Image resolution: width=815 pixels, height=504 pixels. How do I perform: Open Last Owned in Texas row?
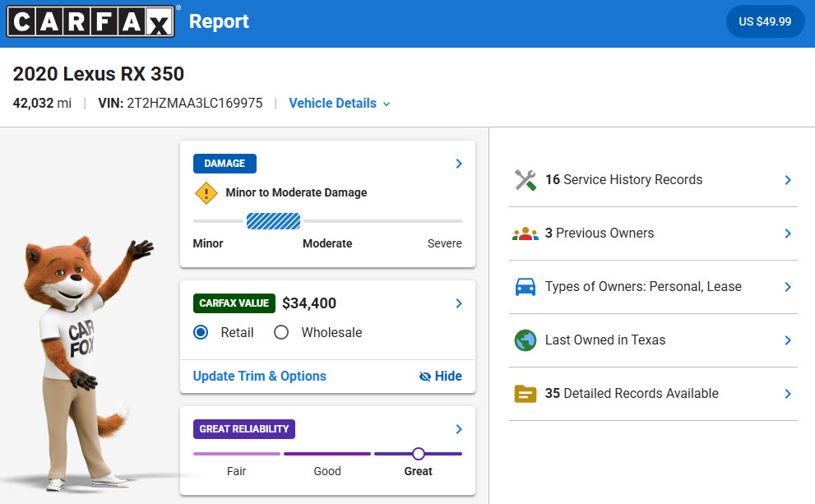click(x=653, y=340)
